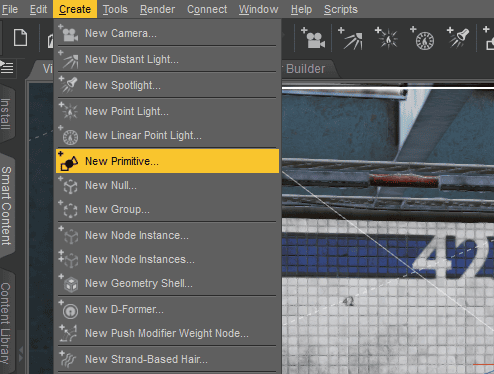Open the Content Library side tab
The width and height of the screenshot is (494, 374).
pyautogui.click(x=6, y=323)
